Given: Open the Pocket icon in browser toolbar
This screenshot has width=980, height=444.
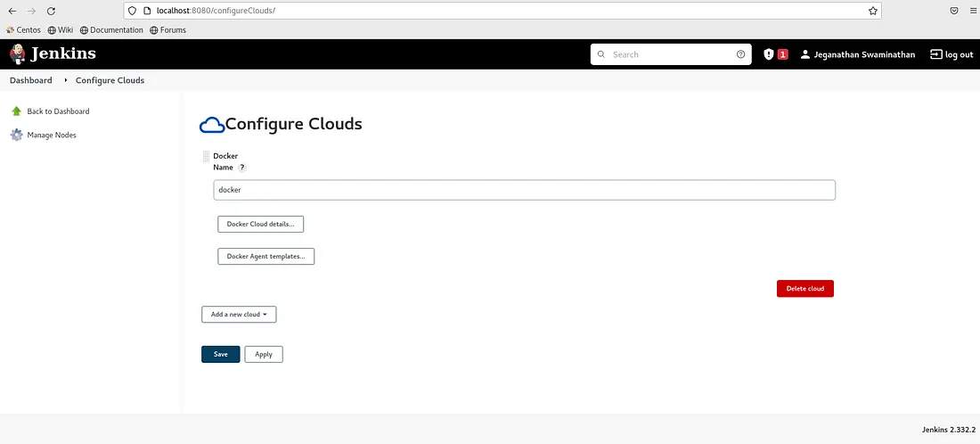Looking at the screenshot, I should [954, 11].
